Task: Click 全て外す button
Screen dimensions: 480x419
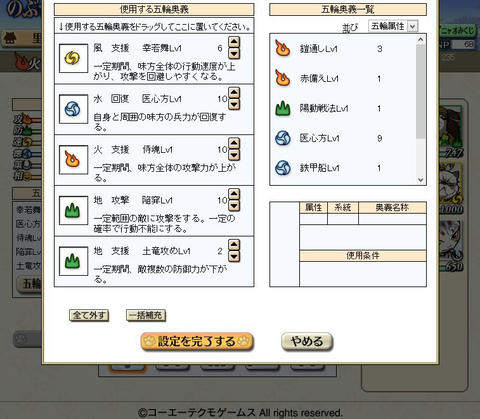Action: tap(89, 315)
